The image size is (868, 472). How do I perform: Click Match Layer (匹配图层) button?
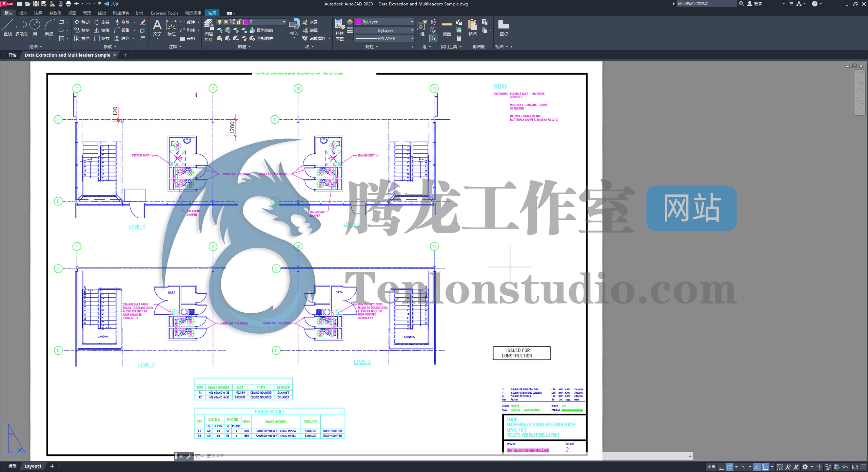pos(261,38)
